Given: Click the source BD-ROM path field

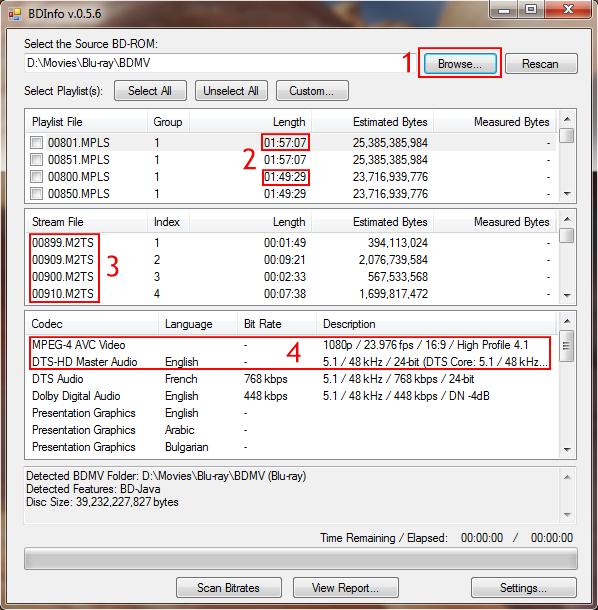Looking at the screenshot, I should (216, 63).
